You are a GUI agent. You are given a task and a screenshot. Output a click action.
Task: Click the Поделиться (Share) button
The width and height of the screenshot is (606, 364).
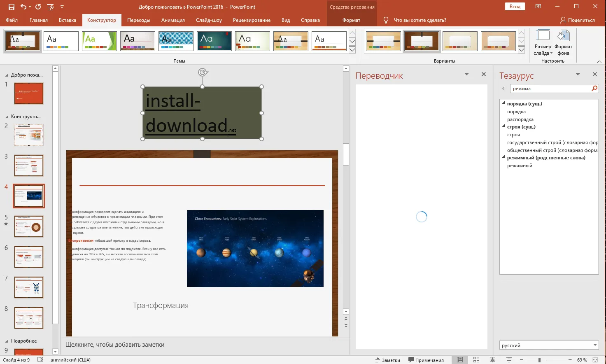[577, 20]
